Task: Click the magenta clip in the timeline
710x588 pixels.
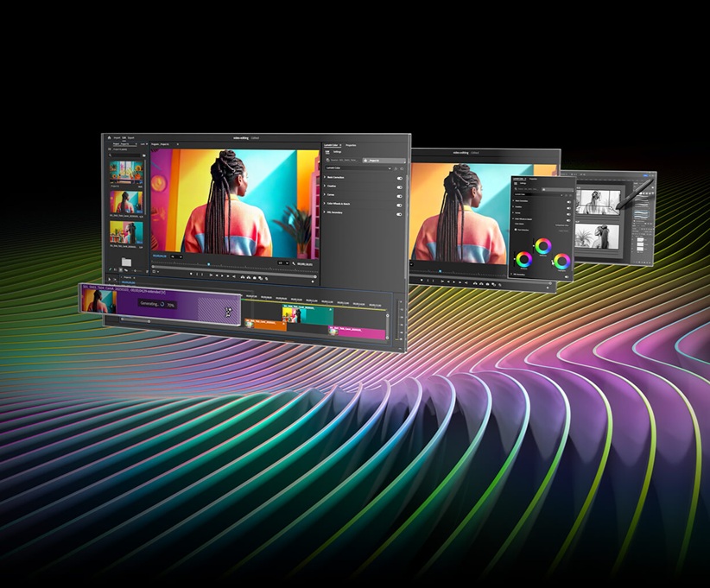Action: coord(357,332)
